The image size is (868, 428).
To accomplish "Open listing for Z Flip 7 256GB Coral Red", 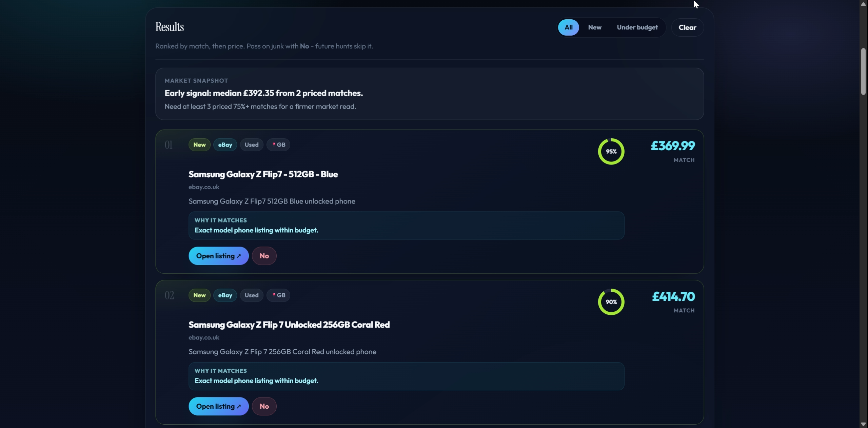I will click(219, 406).
